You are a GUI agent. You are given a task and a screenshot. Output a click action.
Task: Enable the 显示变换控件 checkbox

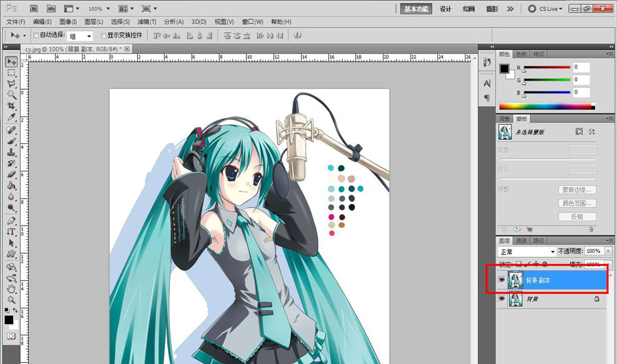coord(104,36)
